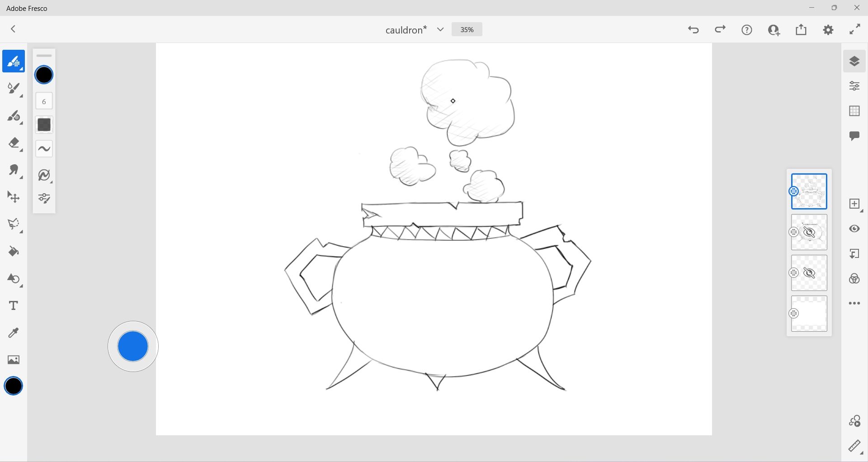Viewport: 868px width, 462px height.
Task: Open the Layer Properties panel
Action: [x=854, y=86]
